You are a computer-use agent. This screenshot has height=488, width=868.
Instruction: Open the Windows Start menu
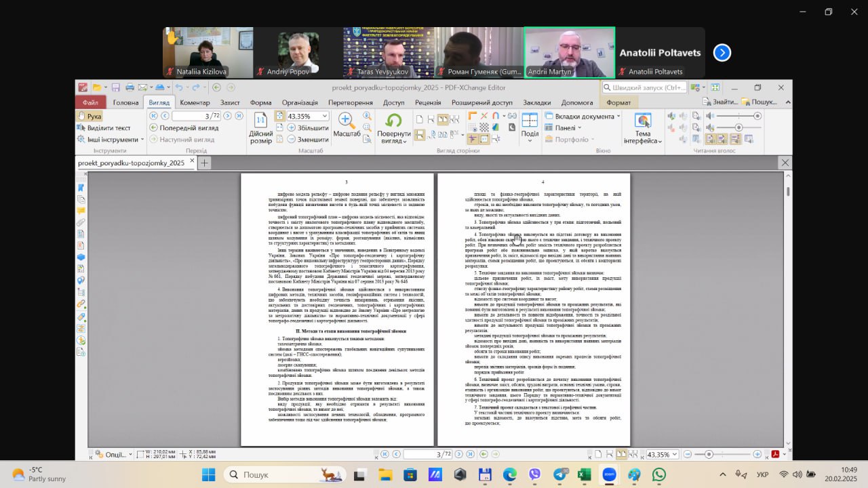[x=208, y=474]
